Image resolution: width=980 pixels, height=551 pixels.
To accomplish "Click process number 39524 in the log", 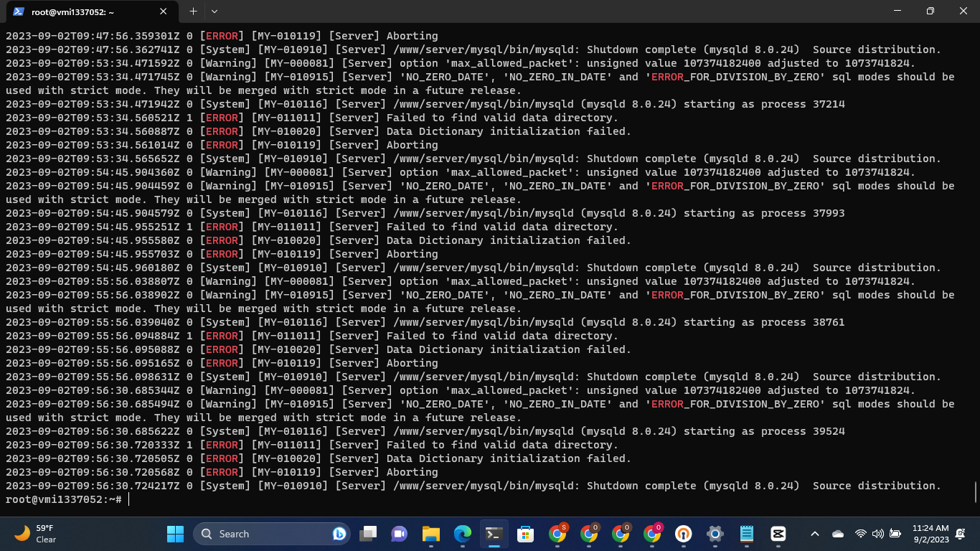I will [x=829, y=431].
